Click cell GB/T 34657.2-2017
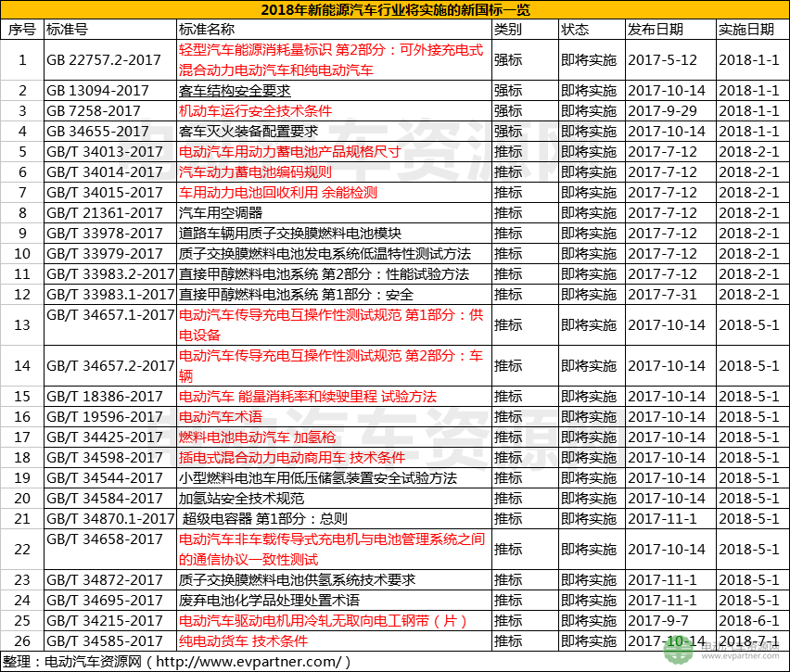 [110, 366]
